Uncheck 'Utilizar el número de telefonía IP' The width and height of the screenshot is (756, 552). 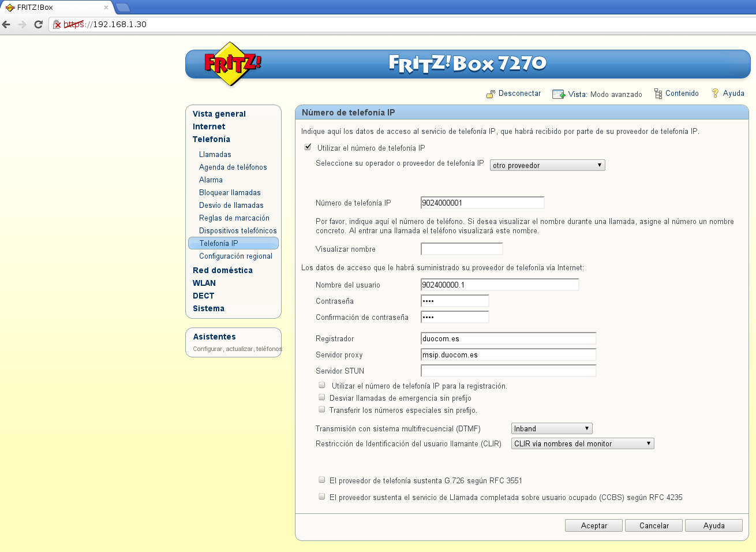[x=308, y=147]
